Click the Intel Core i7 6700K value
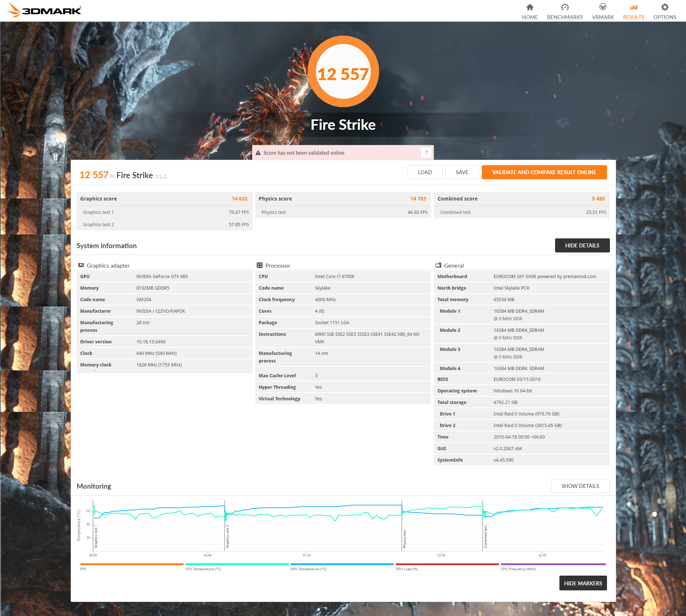Viewport: 686px width, 616px height. point(335,276)
